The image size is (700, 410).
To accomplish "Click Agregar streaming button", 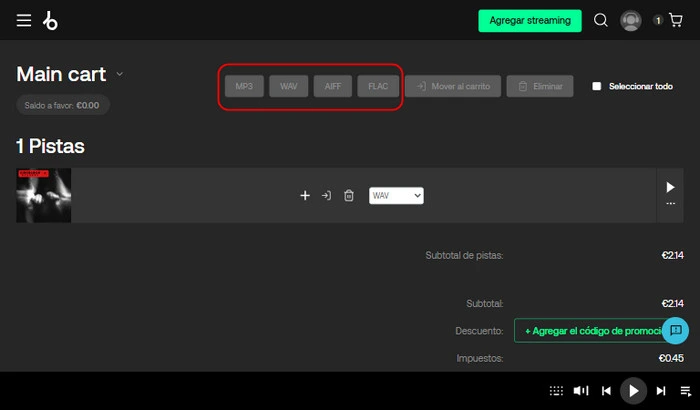I will pos(530,21).
